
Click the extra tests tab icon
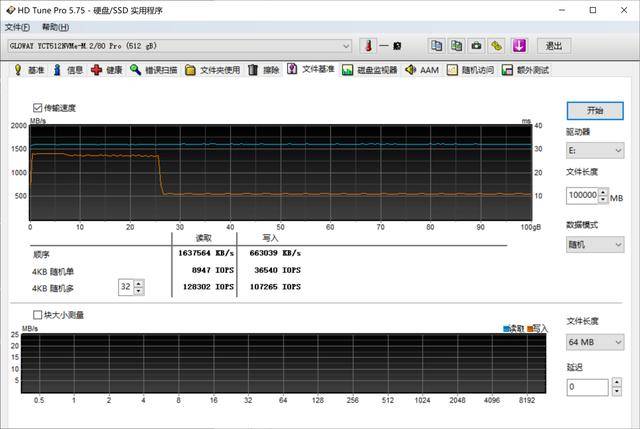(x=507, y=70)
